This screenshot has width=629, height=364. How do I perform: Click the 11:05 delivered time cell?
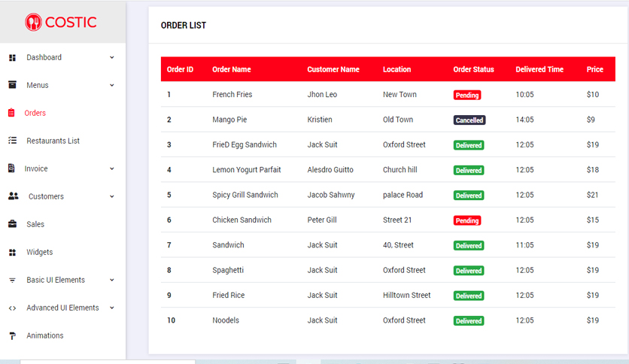pos(524,245)
